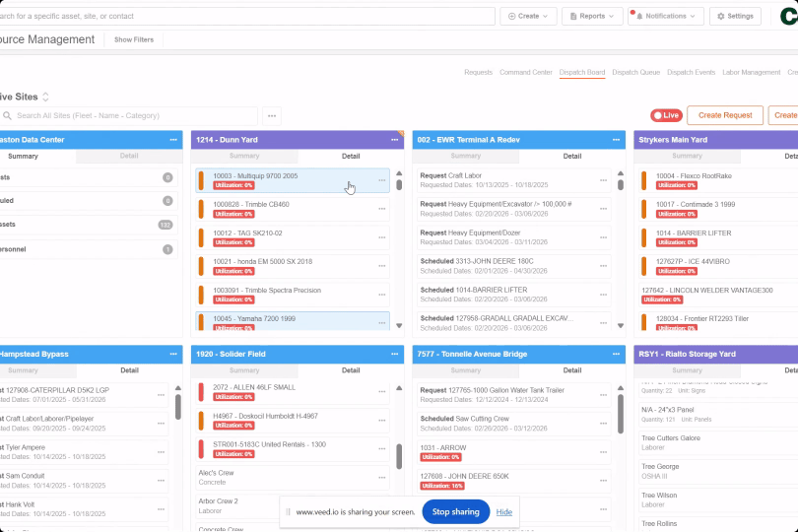Open options for 127608 - JOHN DEERE 650K
Image resolution: width=798 pixels, height=532 pixels.
tap(603, 481)
